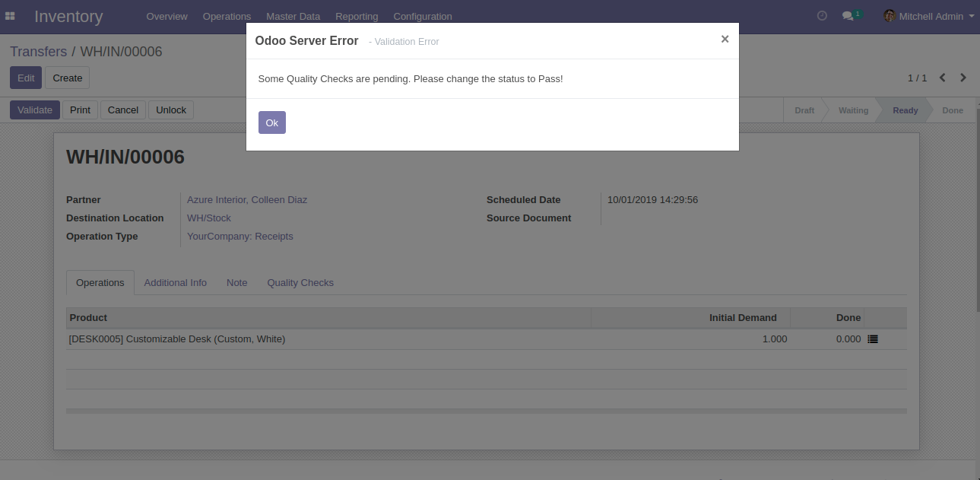
Task: Select the Additional Info tab
Action: [175, 282]
